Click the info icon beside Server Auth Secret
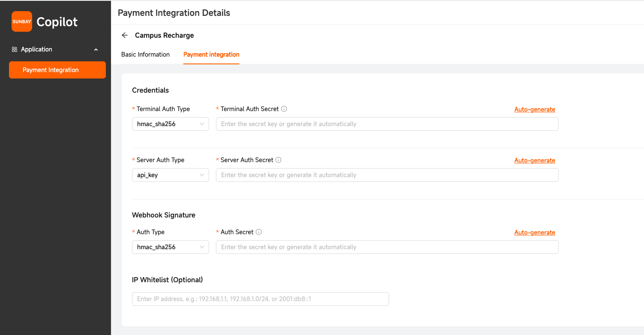Image resolution: width=644 pixels, height=335 pixels. coord(279,160)
